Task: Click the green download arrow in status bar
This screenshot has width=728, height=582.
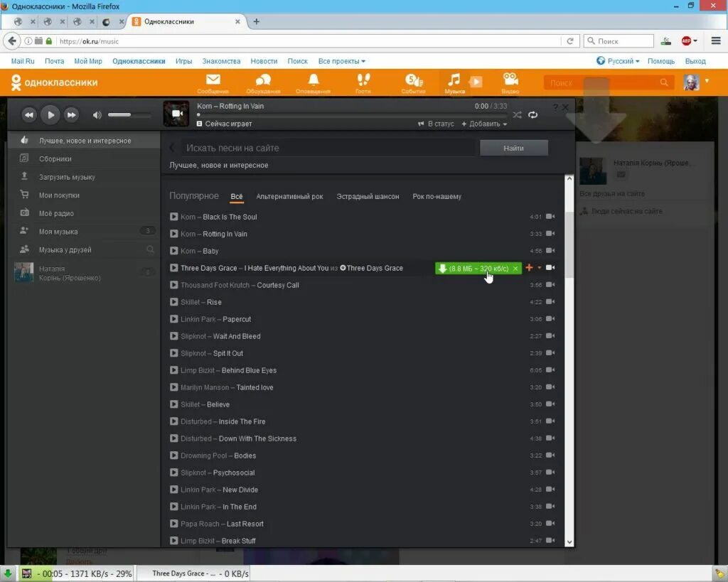Action: 8,573
